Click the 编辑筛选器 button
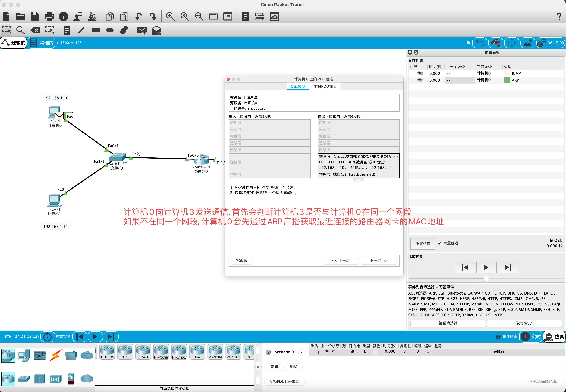 click(448, 323)
